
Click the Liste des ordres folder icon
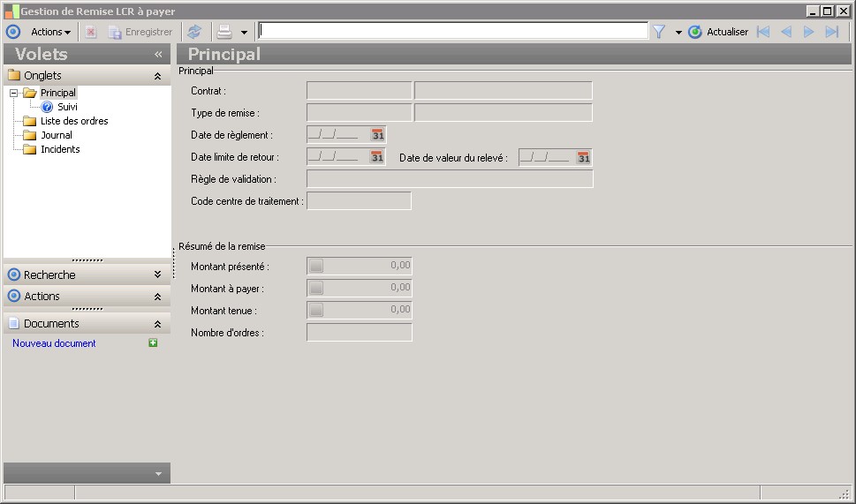tap(29, 121)
